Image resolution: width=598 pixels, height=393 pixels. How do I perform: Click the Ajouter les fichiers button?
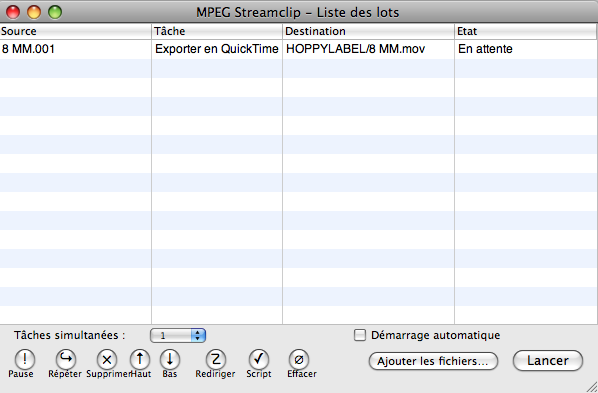[433, 361]
